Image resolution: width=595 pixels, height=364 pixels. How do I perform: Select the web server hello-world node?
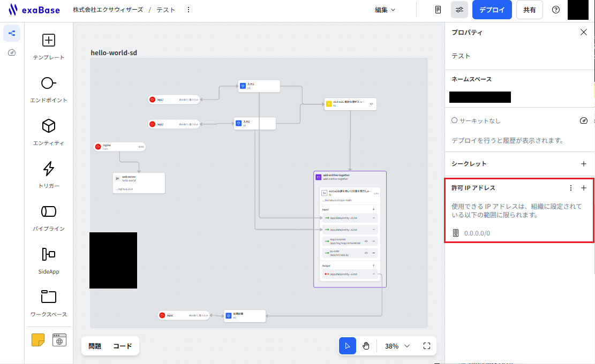pos(139,183)
